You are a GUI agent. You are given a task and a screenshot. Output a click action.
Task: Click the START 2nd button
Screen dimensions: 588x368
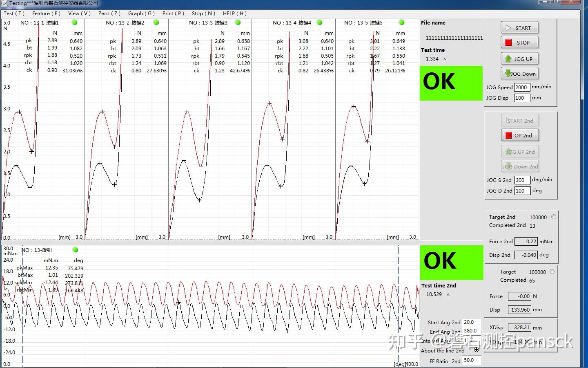520,121
